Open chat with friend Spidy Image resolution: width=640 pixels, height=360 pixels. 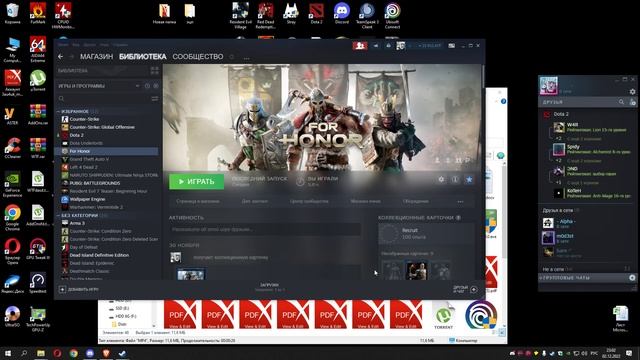coord(592,149)
